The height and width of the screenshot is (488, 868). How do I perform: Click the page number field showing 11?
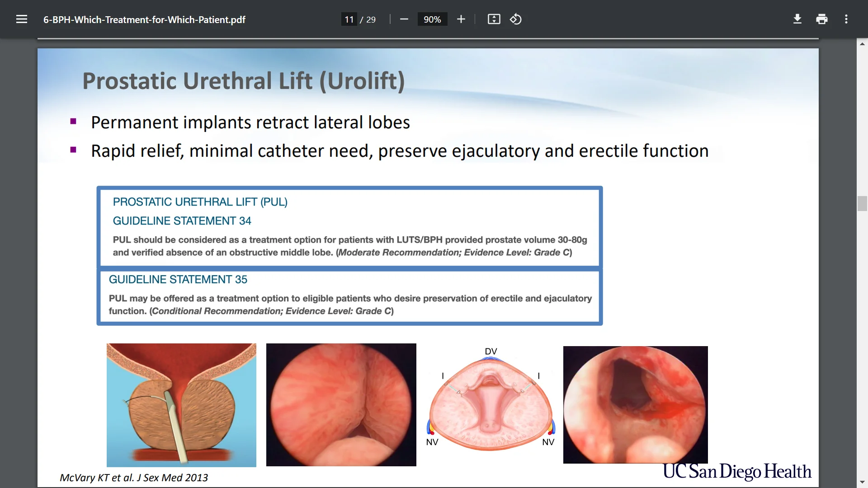(x=349, y=19)
